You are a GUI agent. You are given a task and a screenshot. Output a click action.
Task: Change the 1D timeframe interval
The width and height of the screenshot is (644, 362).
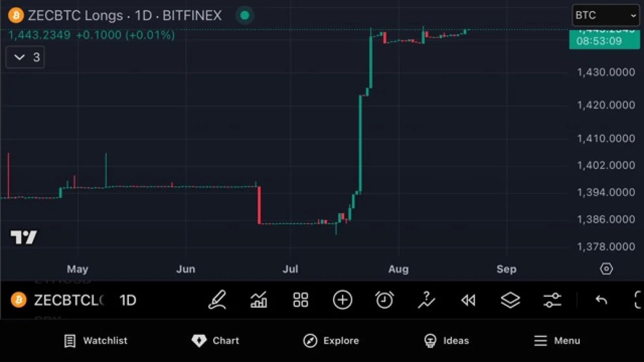coord(128,300)
